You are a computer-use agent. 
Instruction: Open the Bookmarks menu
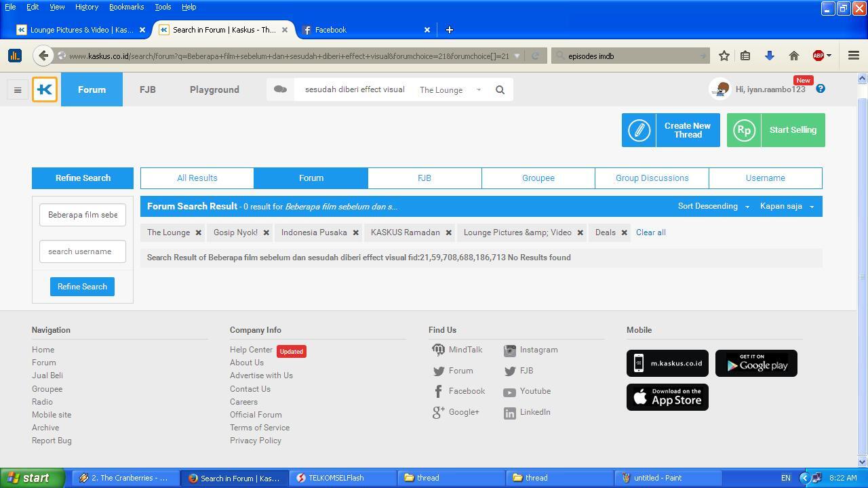tap(126, 7)
